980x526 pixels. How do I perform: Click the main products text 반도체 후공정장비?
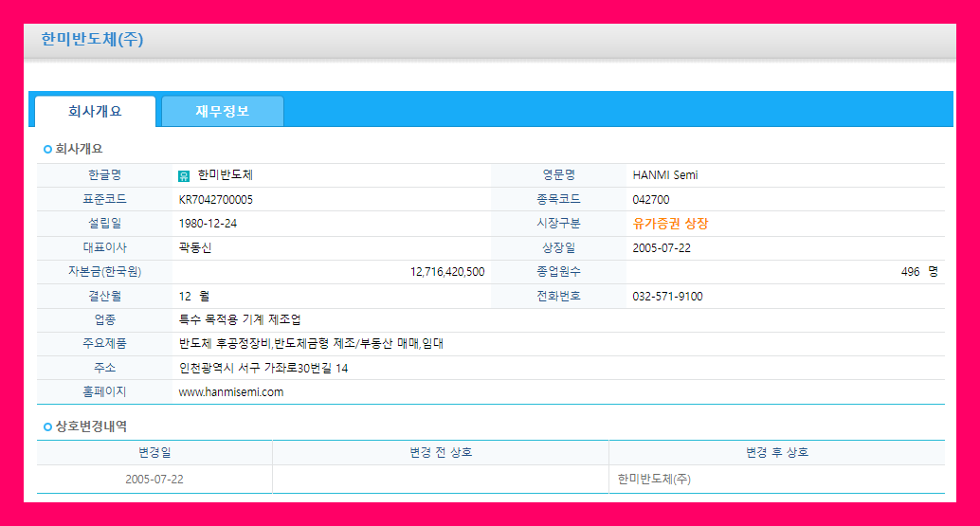[x=225, y=344]
